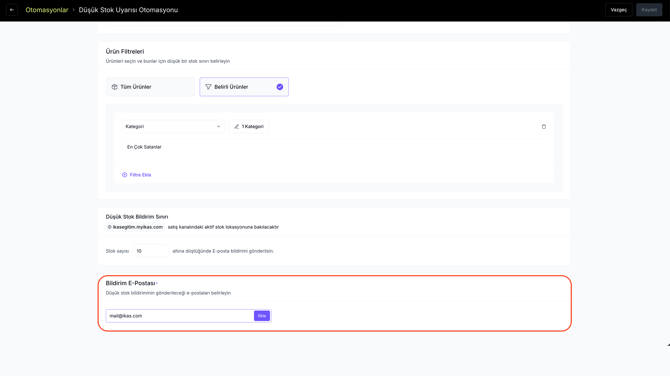Open the Kategori filter type dropdown
The image size is (670, 376).
click(173, 126)
